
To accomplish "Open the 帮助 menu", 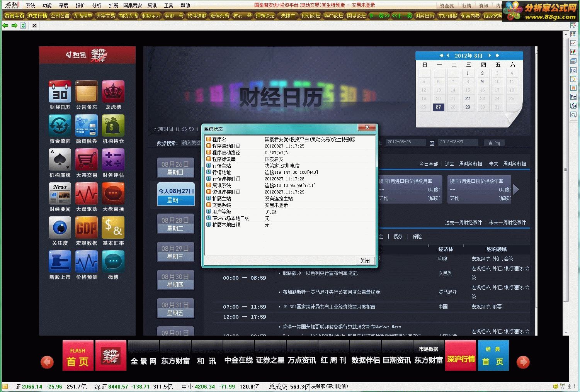I will 185,5.
